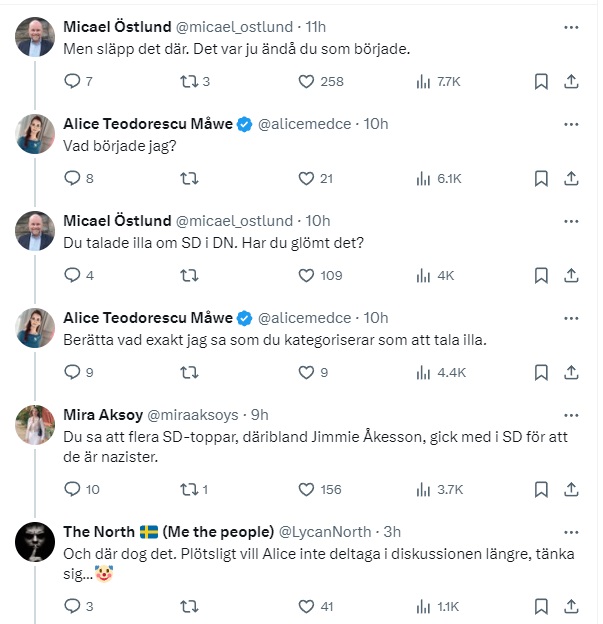This screenshot has width=603, height=624.
Task: Like Mira Aksoy's tweet with 156 likes
Action: (x=307, y=489)
